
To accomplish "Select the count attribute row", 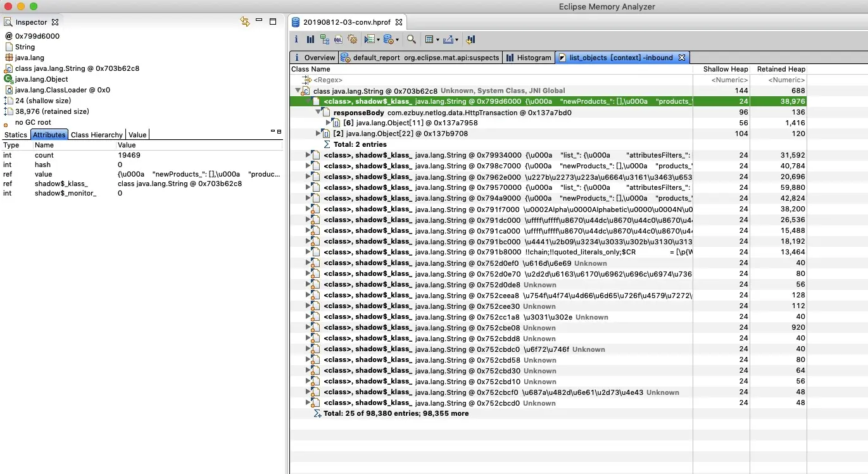I will pos(142,155).
